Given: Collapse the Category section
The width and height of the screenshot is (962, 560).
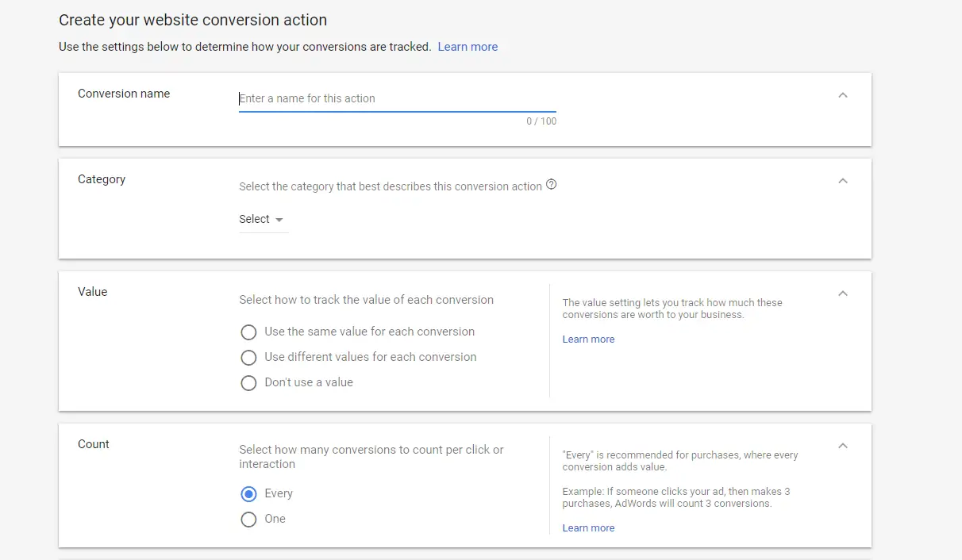Looking at the screenshot, I should coord(843,181).
